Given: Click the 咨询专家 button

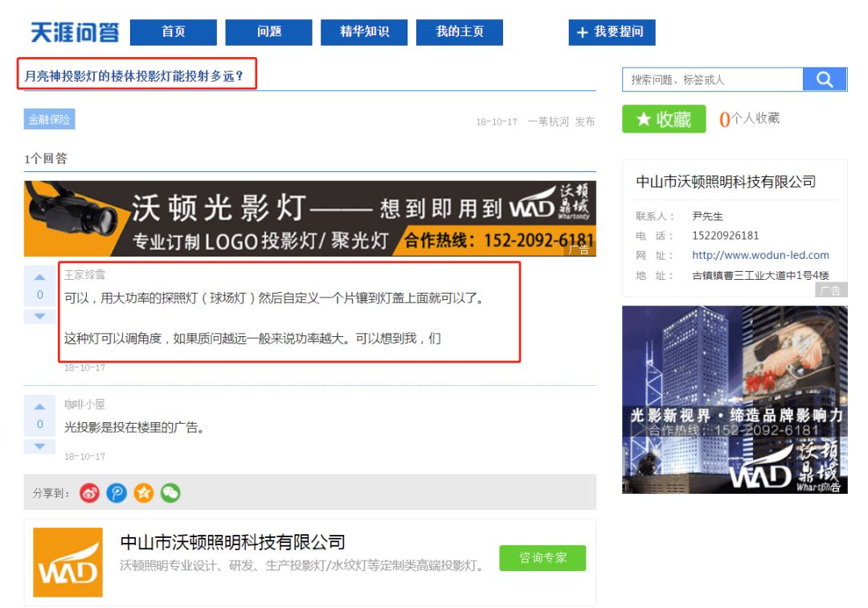Looking at the screenshot, I should pyautogui.click(x=542, y=557).
